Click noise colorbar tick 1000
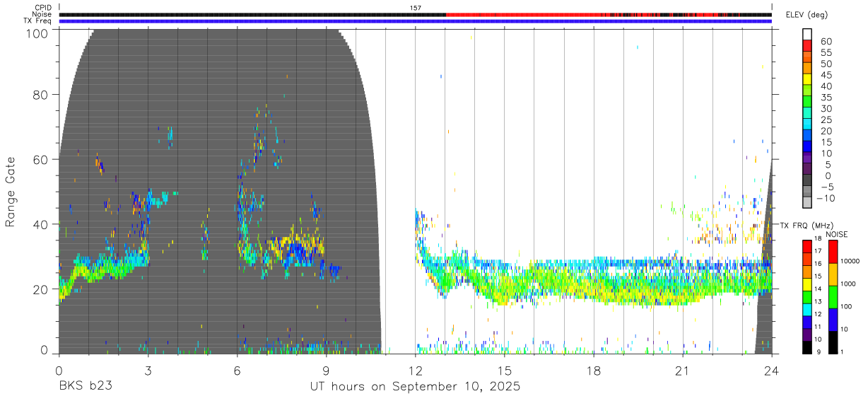The height and width of the screenshot is (401, 868). pyautogui.click(x=848, y=284)
